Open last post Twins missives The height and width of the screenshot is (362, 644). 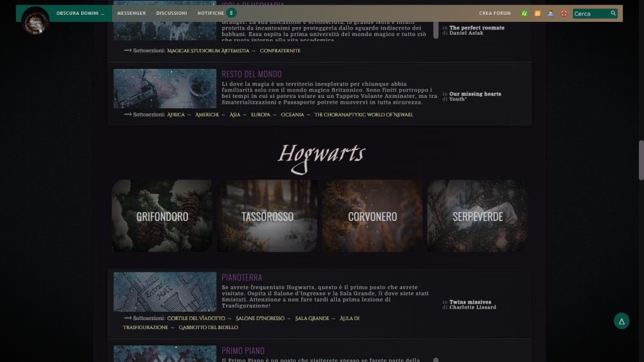tap(470, 302)
